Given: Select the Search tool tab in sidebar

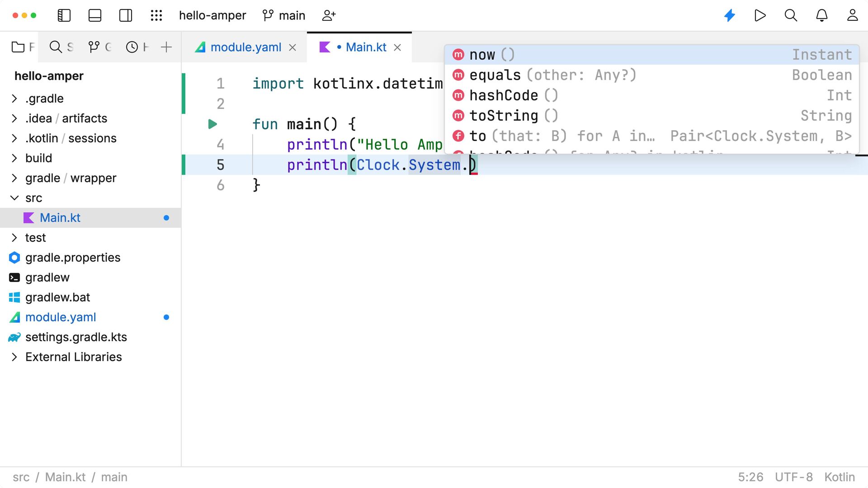Looking at the screenshot, I should pyautogui.click(x=61, y=47).
